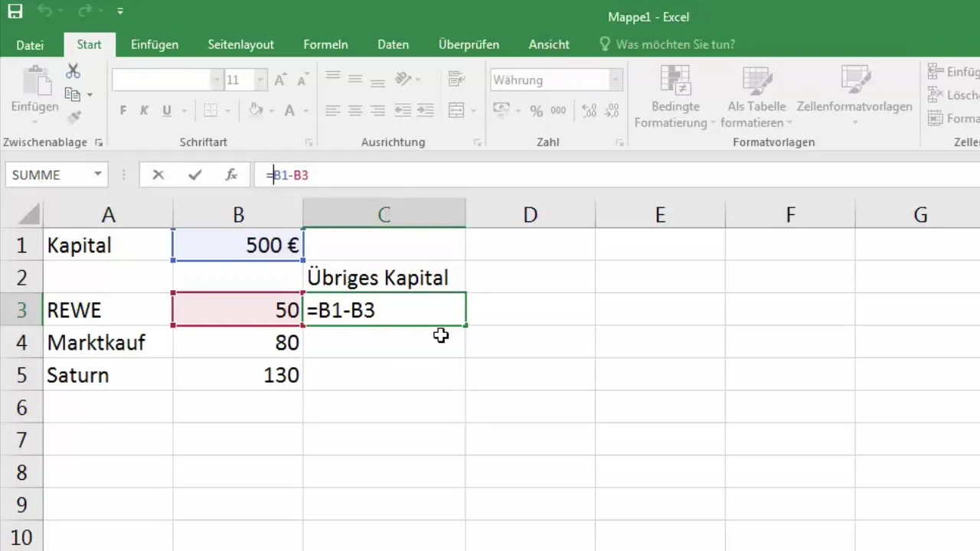Click cell B1 with value 500 €
The height and width of the screenshot is (551, 980).
[x=238, y=245]
